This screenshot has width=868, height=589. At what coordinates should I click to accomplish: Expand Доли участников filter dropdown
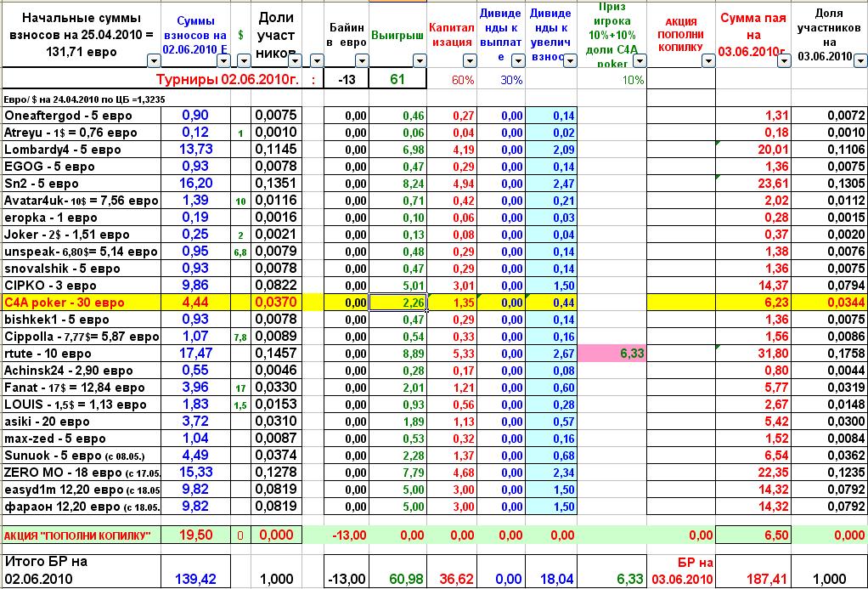(x=294, y=60)
